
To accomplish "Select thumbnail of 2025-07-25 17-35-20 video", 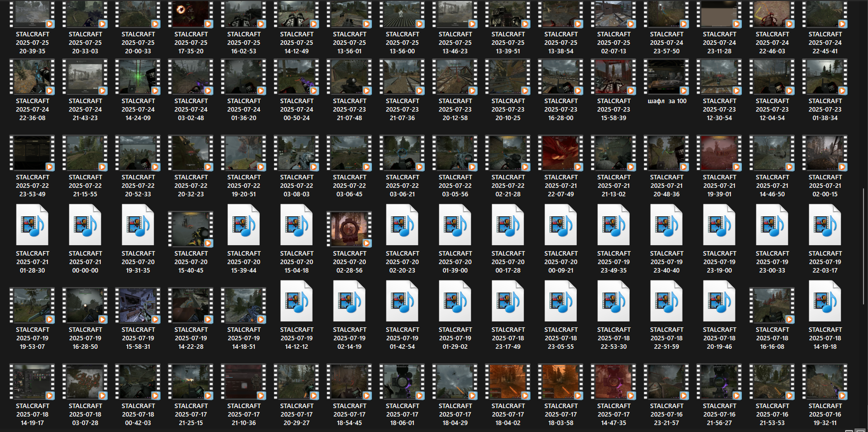I will point(191,14).
